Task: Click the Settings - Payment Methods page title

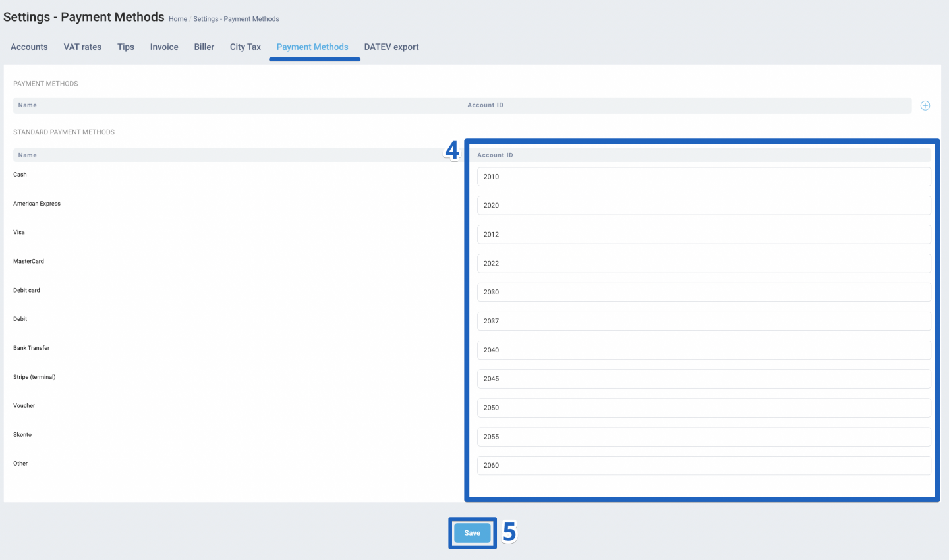Action: click(84, 17)
